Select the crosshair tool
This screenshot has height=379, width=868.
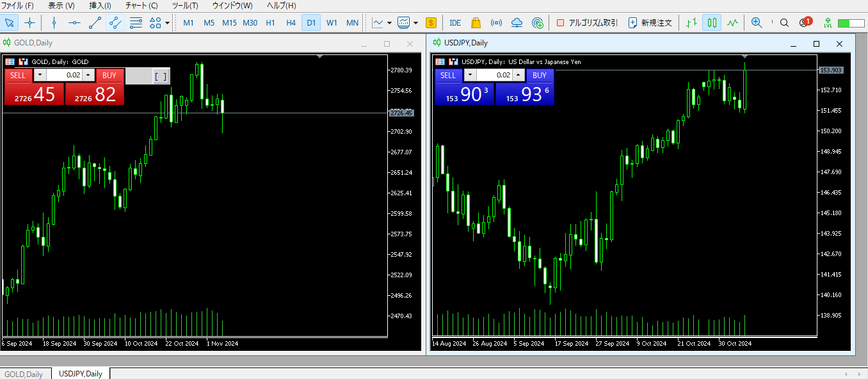29,23
